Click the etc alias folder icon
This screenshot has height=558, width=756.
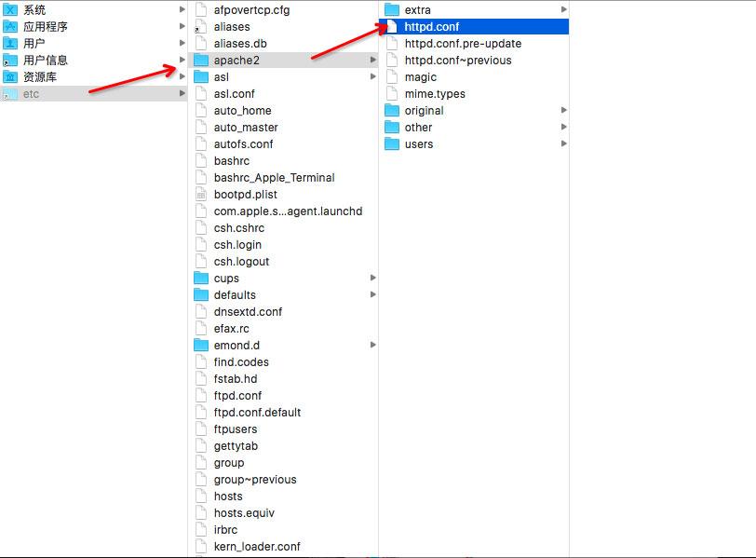click(x=9, y=93)
